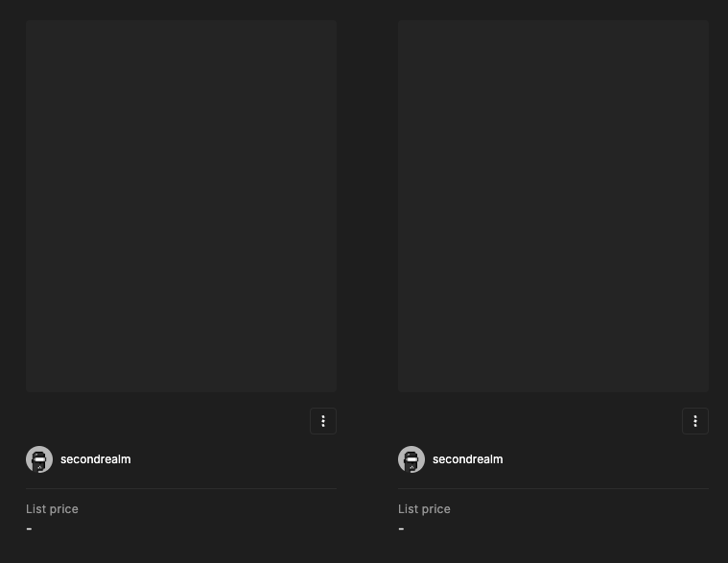Click the 'List price' label on left card

52,509
